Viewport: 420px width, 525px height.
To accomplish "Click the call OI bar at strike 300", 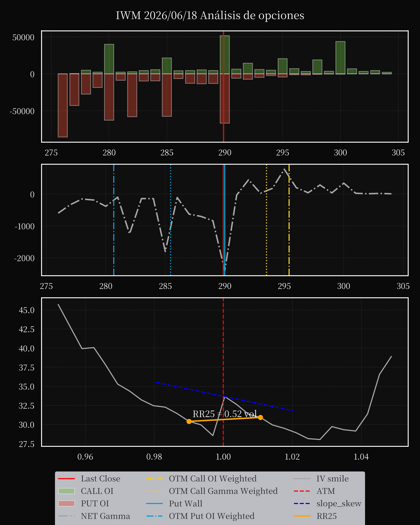I will 340,58.
